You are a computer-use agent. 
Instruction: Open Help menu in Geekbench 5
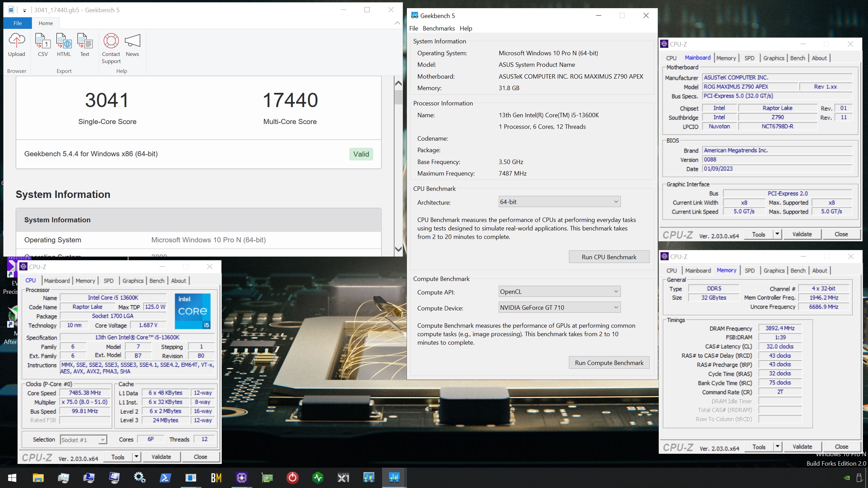click(x=466, y=28)
